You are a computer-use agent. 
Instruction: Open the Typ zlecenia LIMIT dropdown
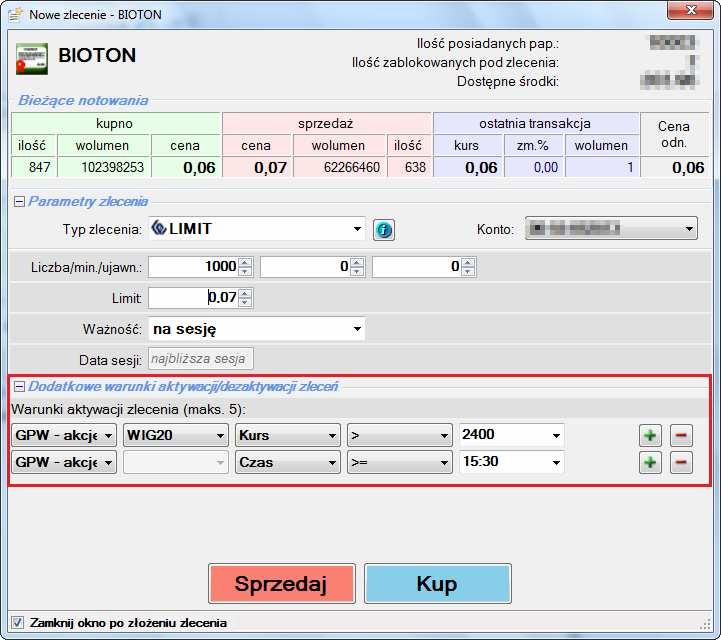pos(257,229)
